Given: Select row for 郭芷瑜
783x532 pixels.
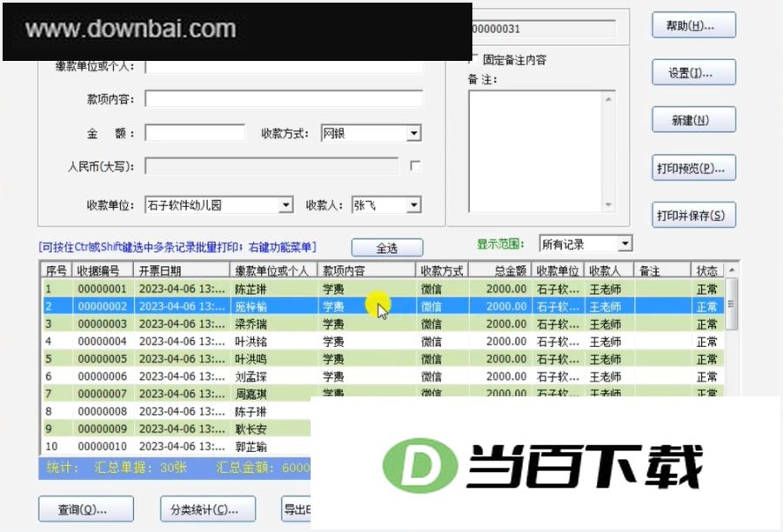Looking at the screenshot, I should click(x=176, y=446).
